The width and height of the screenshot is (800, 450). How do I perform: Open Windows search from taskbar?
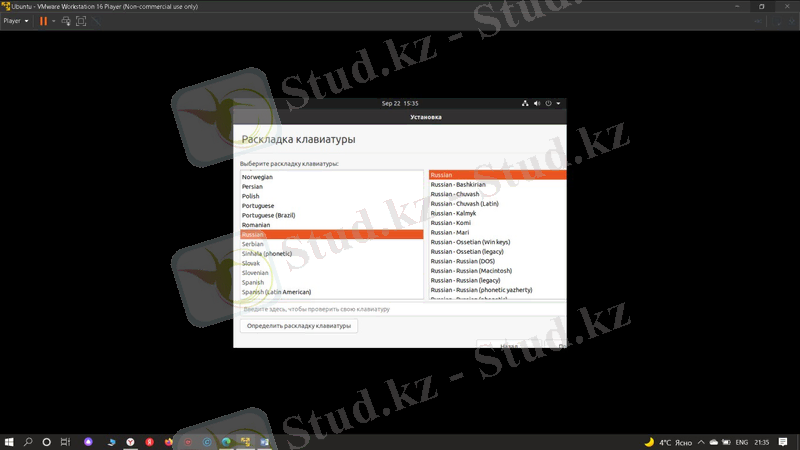click(x=28, y=442)
